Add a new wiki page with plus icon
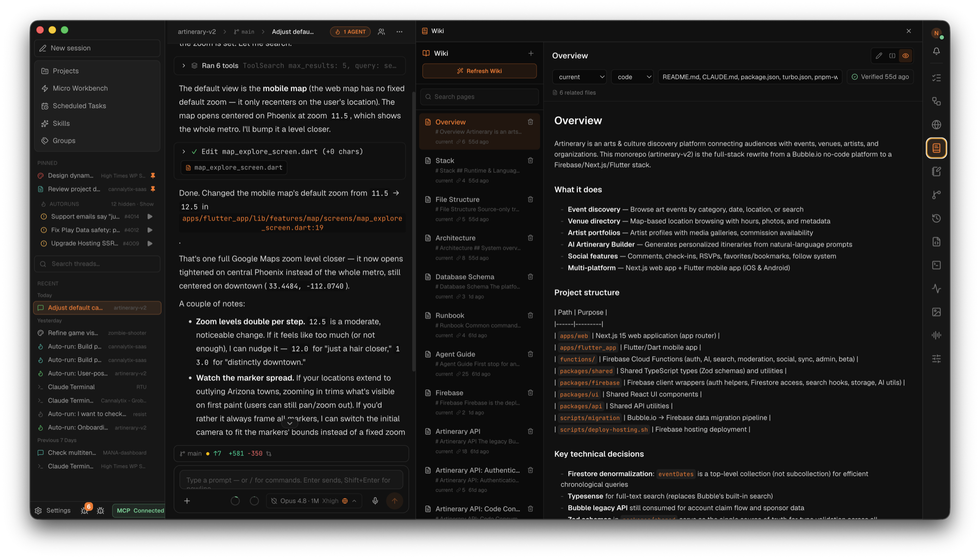Viewport: 980px width, 559px height. click(531, 53)
